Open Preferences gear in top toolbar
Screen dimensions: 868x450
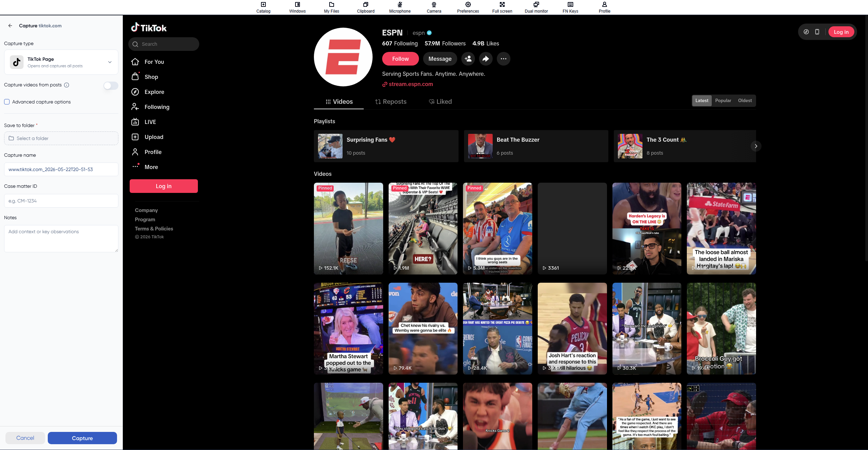click(x=468, y=7)
